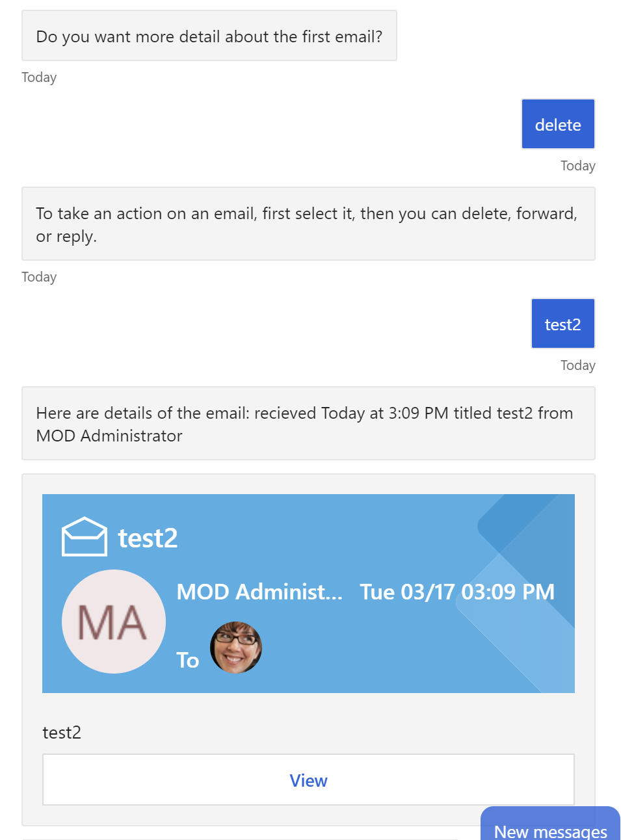Image resolution: width=621 pixels, height=840 pixels.
Task: Click the 'Tue 03/17 03:09 PM' timestamp
Action: click(456, 592)
